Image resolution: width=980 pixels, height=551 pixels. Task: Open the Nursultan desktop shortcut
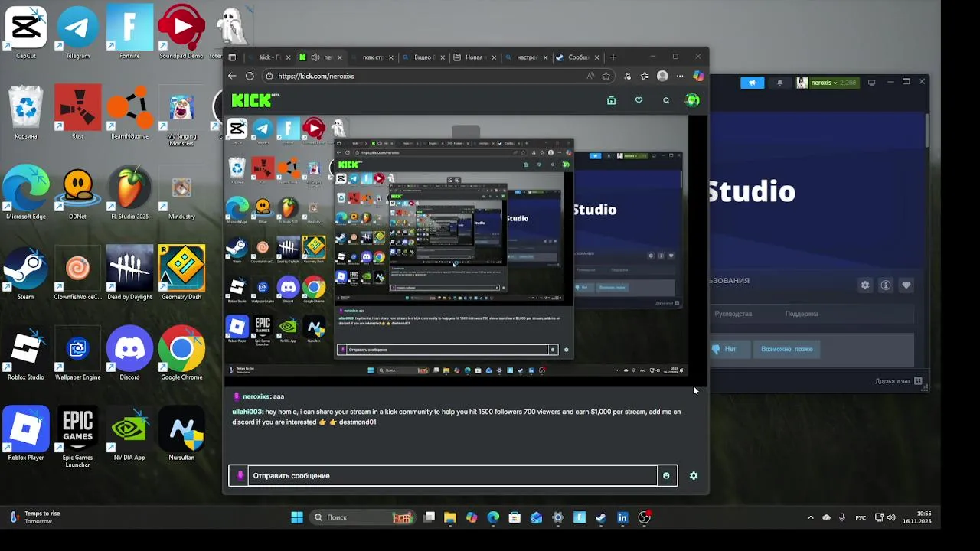181,434
